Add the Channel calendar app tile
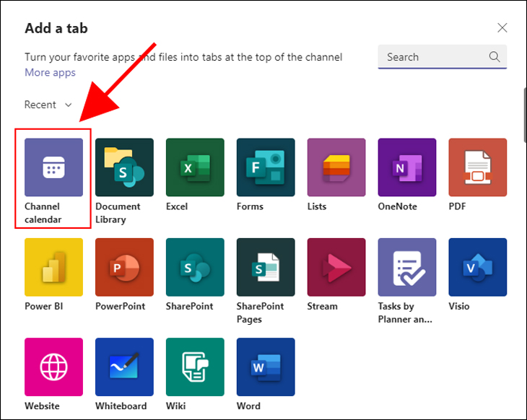Image resolution: width=527 pixels, height=420 pixels. (53, 167)
